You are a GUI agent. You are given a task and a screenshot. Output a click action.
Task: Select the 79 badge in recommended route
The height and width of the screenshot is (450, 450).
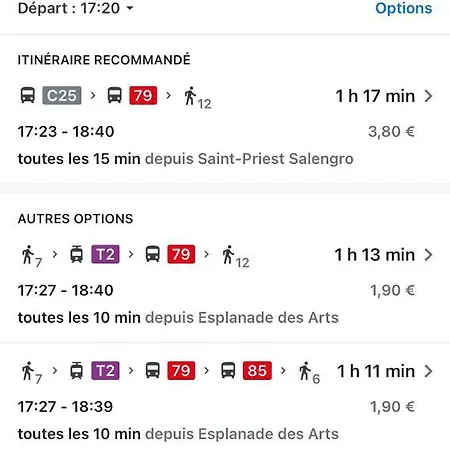143,96
